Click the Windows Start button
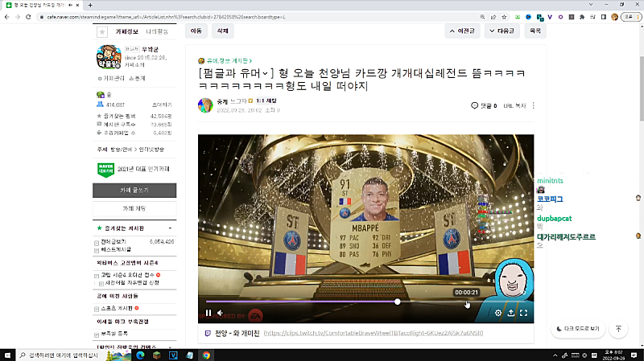 (x=7, y=355)
